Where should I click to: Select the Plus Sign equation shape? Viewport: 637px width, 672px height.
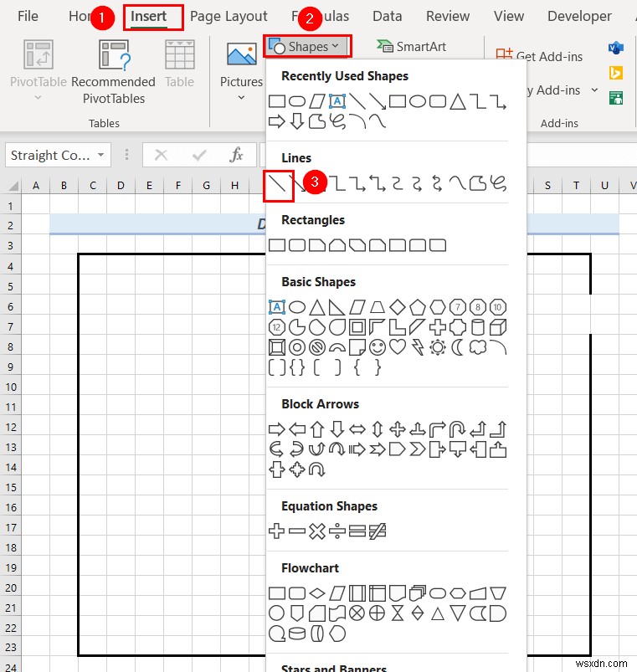(276, 531)
